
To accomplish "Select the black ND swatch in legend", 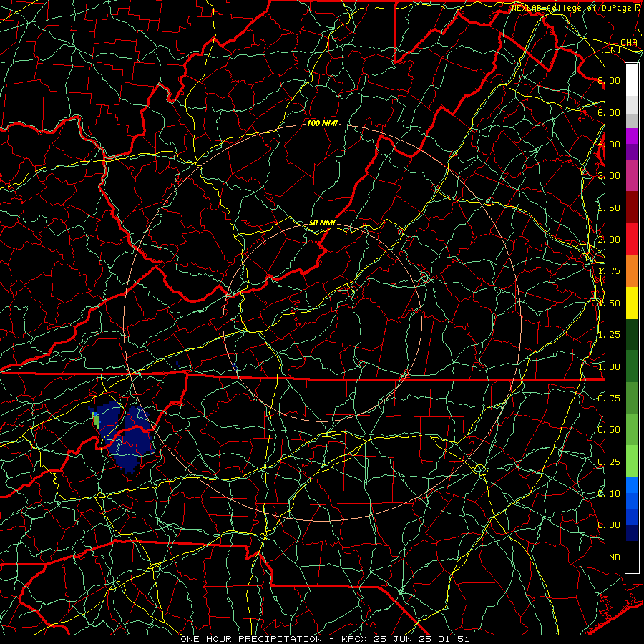I will [632, 557].
